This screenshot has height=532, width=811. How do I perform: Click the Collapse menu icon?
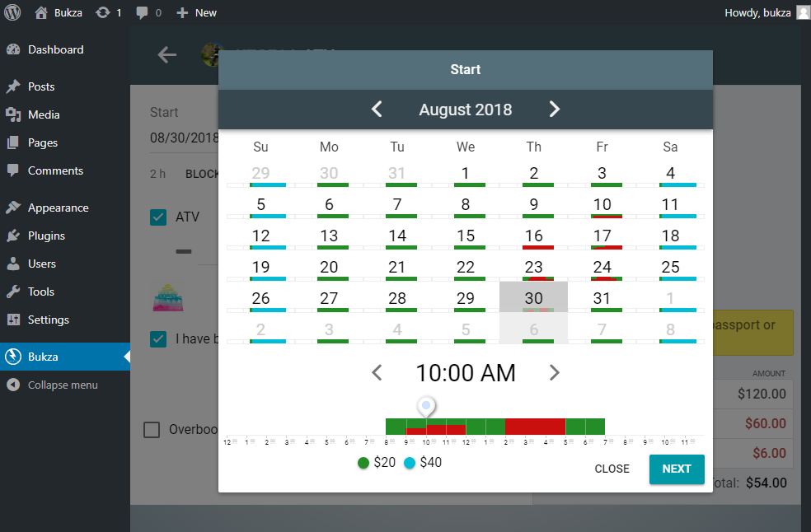tap(12, 385)
